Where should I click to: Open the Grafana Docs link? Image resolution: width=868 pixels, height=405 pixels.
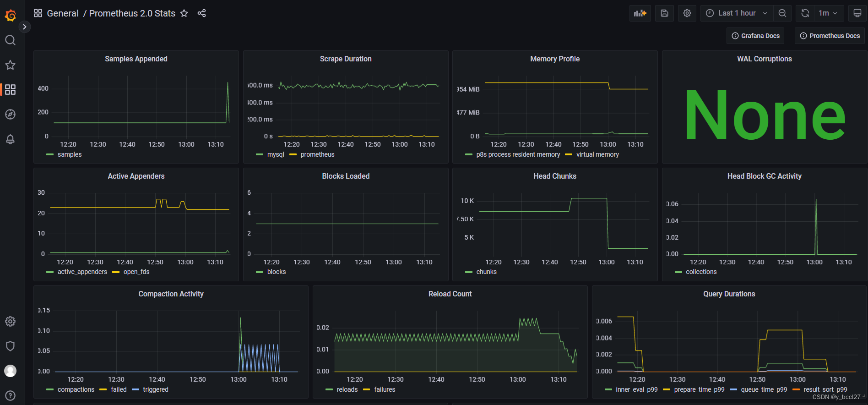pos(755,36)
